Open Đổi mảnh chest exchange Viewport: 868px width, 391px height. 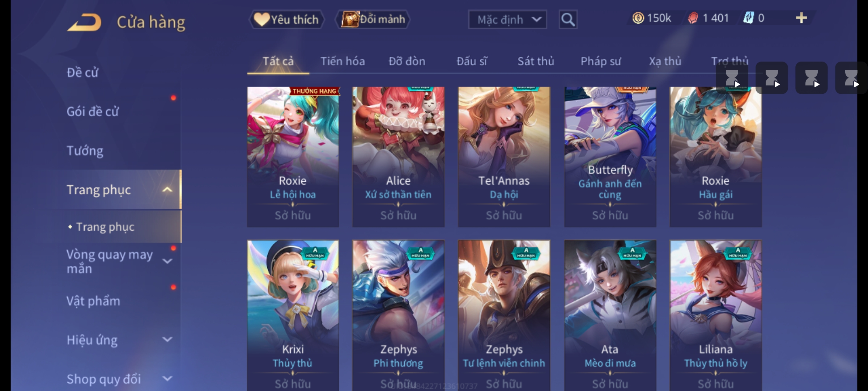click(373, 20)
